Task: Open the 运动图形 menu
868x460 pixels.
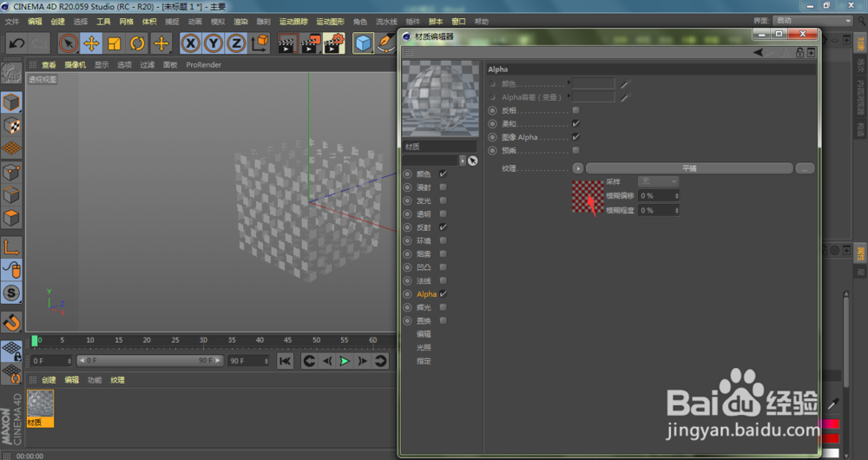Action: pos(330,22)
